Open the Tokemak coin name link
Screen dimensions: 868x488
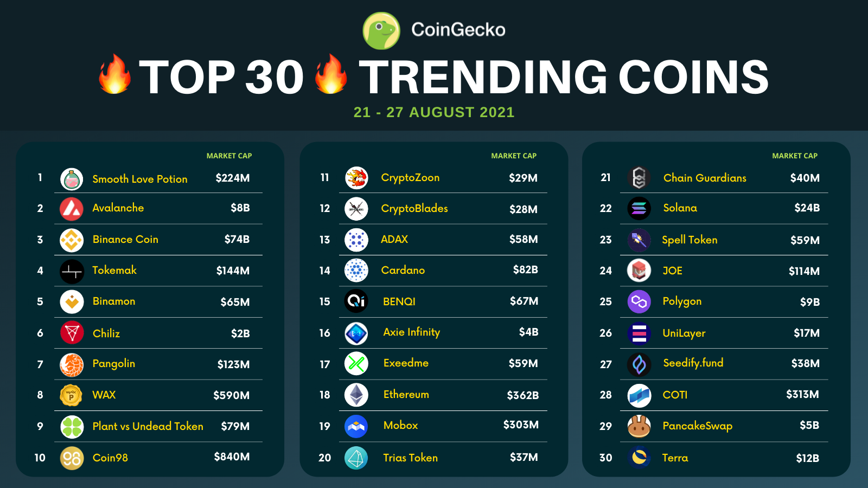114,270
